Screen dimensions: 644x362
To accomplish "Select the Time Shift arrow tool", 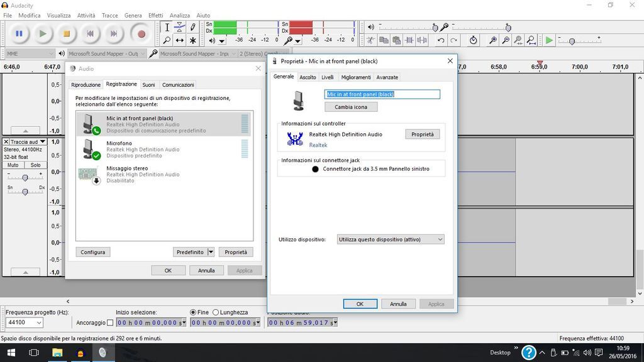I will coord(180,40).
